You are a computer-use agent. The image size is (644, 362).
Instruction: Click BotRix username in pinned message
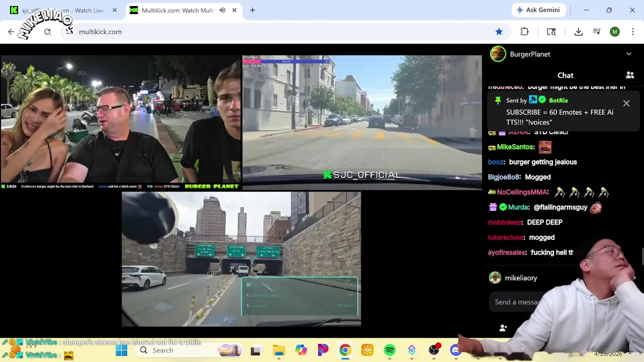[x=558, y=101]
